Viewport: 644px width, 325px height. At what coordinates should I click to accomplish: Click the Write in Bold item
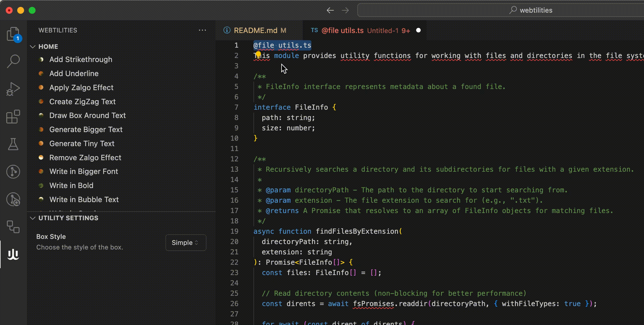tap(71, 185)
